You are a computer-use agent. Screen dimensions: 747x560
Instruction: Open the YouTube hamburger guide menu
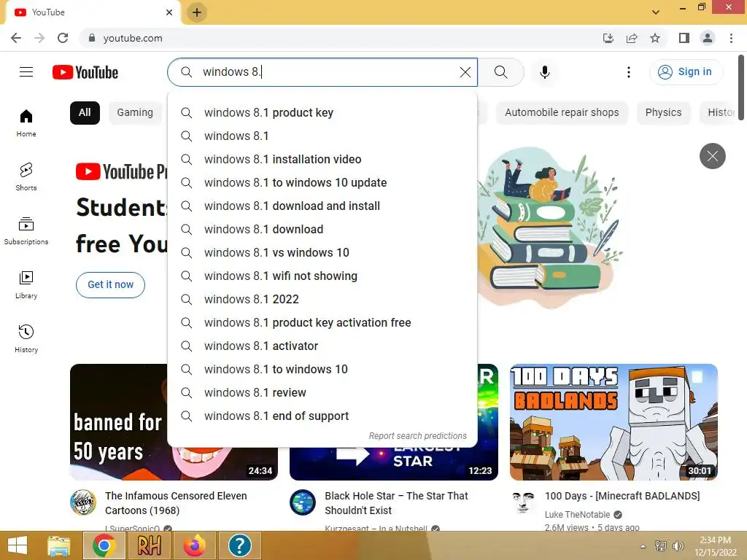pyautogui.click(x=26, y=72)
